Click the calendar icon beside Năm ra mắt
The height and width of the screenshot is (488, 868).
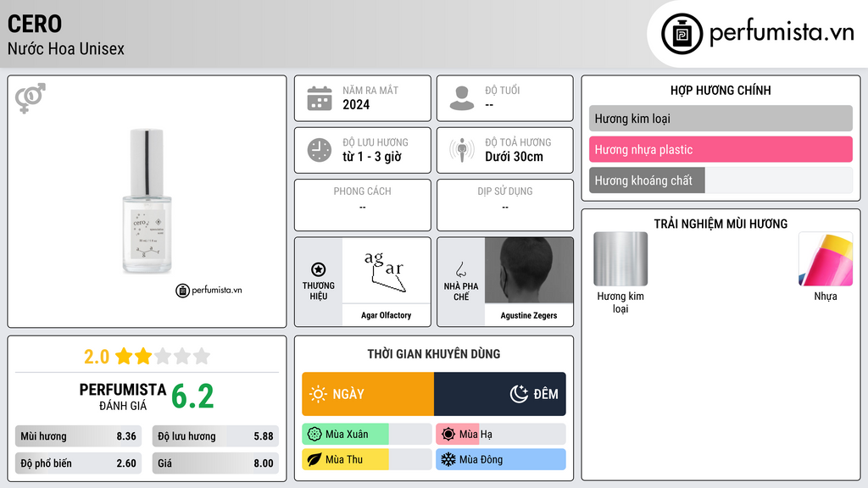point(320,98)
